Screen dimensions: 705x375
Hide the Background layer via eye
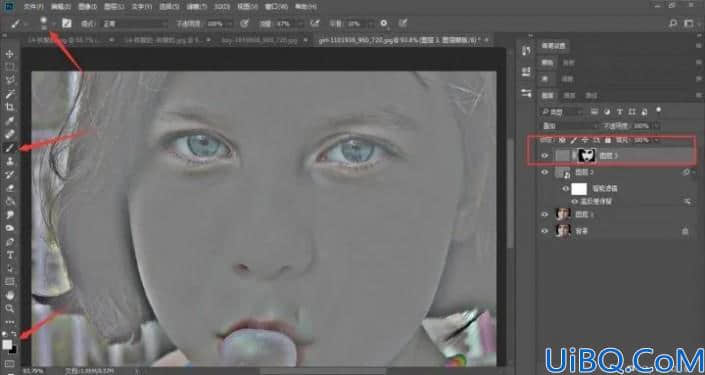(x=545, y=231)
